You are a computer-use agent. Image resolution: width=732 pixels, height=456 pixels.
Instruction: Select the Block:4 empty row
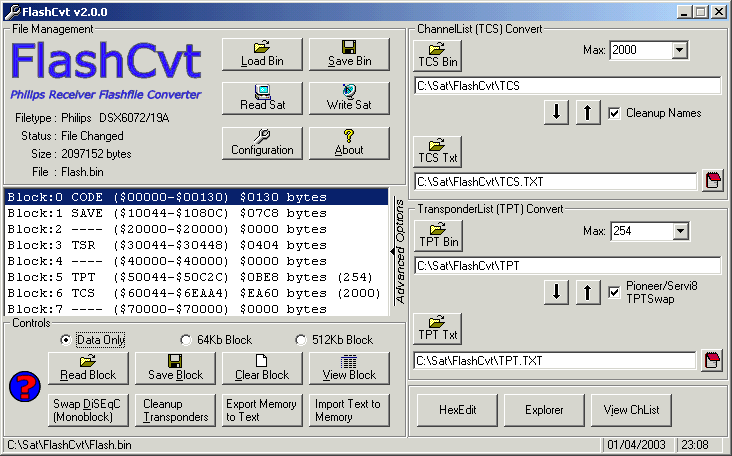pos(196,261)
